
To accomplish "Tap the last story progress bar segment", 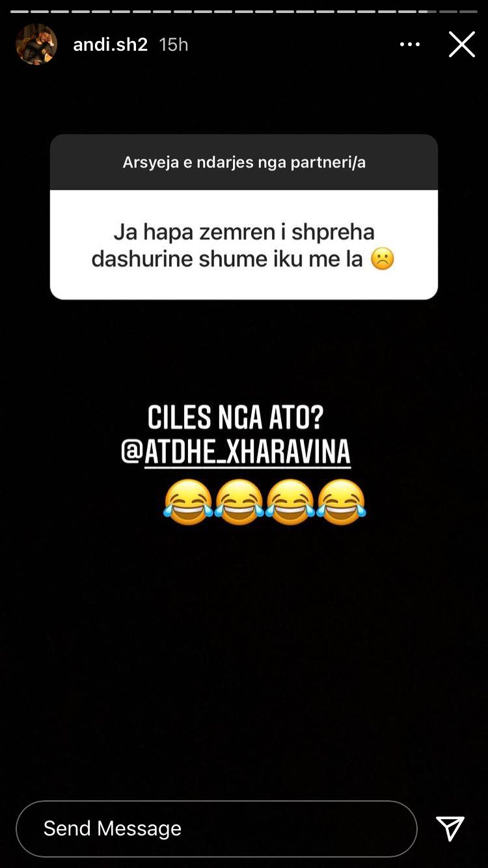I will (468, 12).
